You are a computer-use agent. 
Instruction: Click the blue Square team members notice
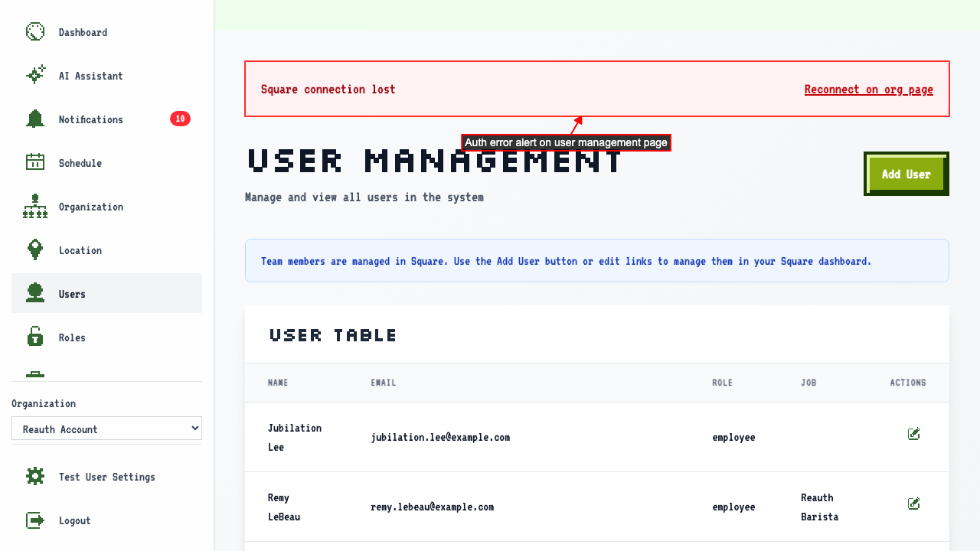tap(597, 261)
